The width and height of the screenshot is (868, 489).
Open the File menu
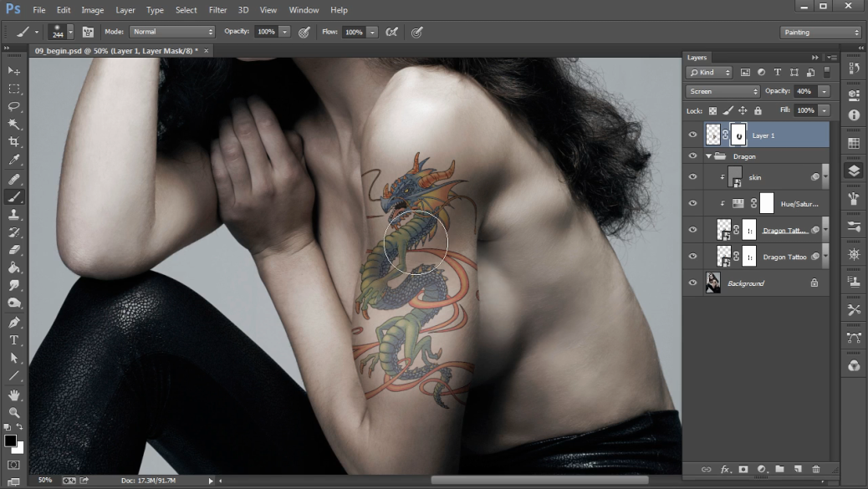38,10
